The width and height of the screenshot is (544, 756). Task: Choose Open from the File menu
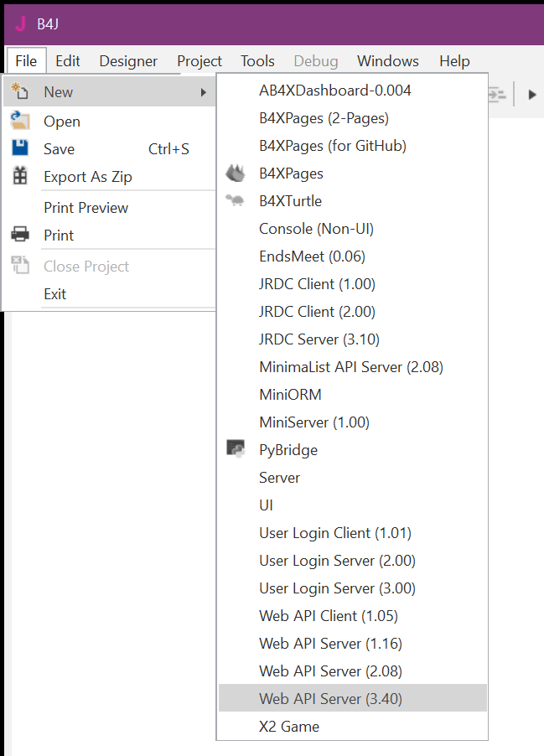[x=110, y=121]
